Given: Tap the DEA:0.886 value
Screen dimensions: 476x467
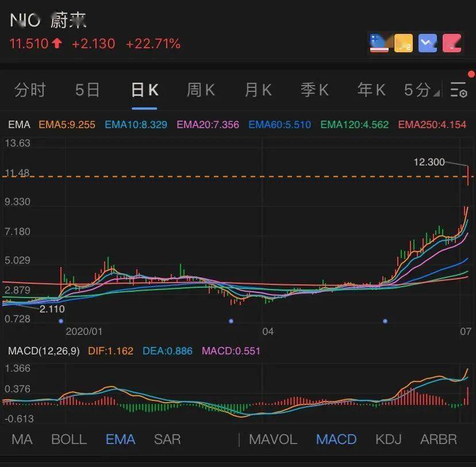Looking at the screenshot, I should [x=167, y=351].
